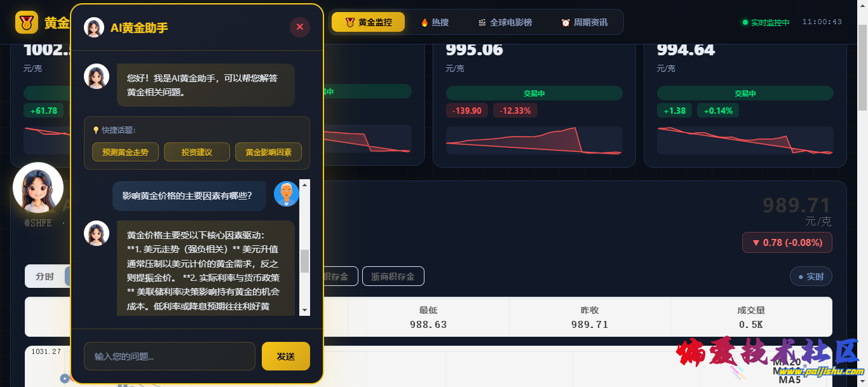The width and height of the screenshot is (868, 387).
Task: Select the 浙商积存金 product option
Action: (393, 276)
